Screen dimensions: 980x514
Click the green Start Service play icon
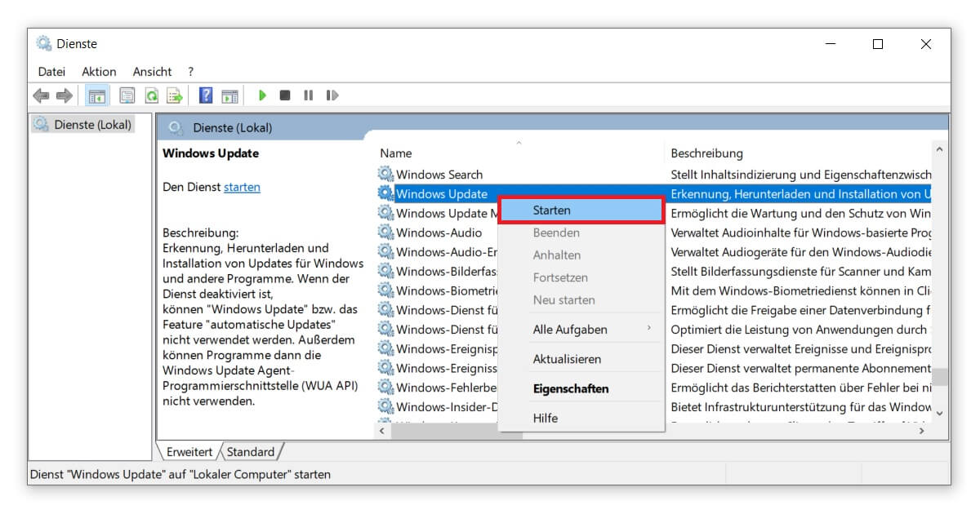coord(262,95)
